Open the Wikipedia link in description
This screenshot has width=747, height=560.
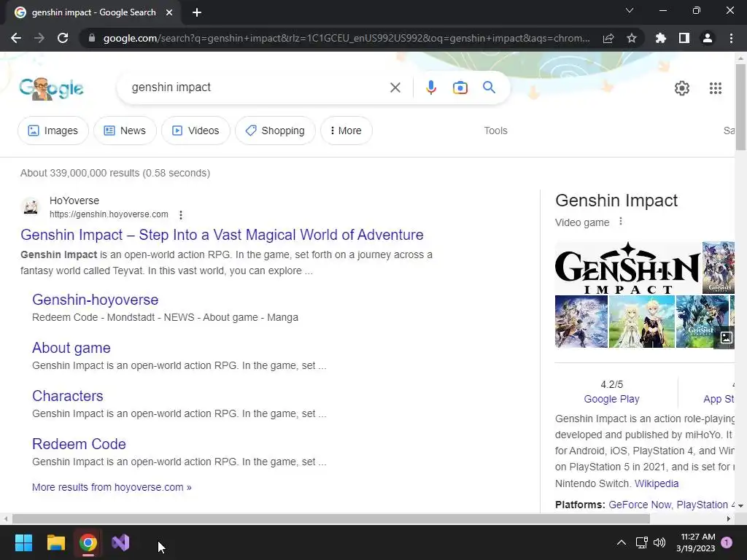[657, 483]
